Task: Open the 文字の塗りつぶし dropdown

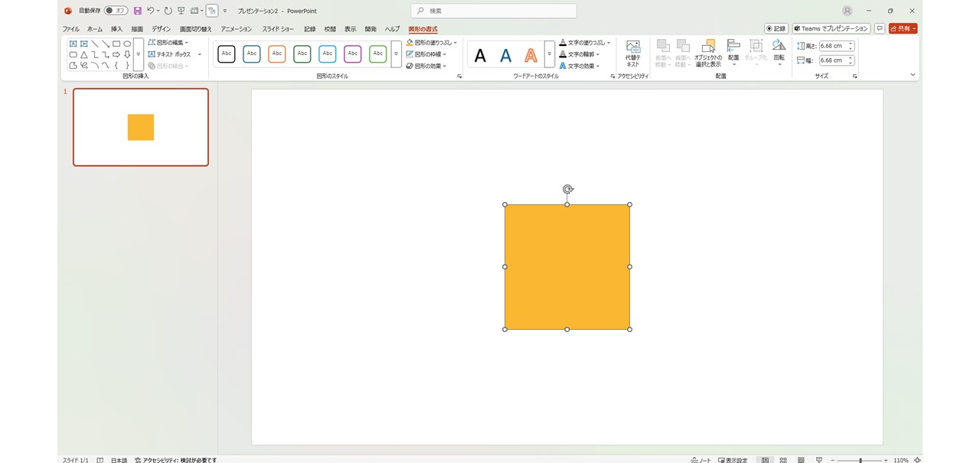Action: point(585,43)
